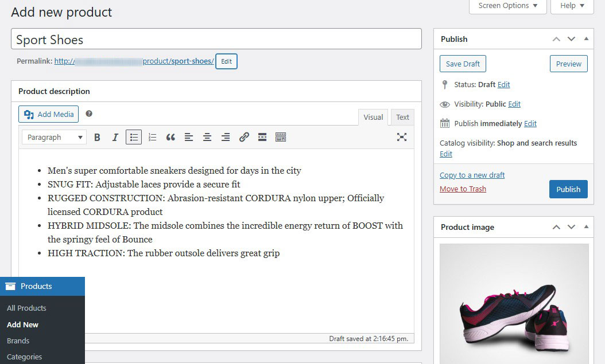Toggle the toolbar kitchen sink
Screen dimensions: 605x364
point(281,137)
